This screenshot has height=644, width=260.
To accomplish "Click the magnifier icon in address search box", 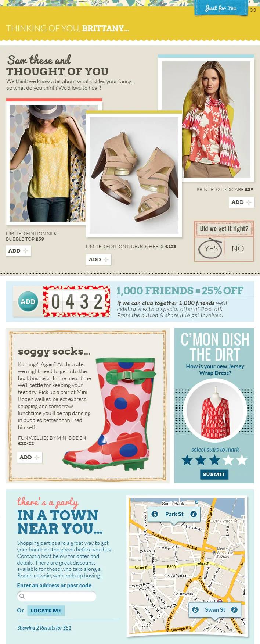I will 22,596.
